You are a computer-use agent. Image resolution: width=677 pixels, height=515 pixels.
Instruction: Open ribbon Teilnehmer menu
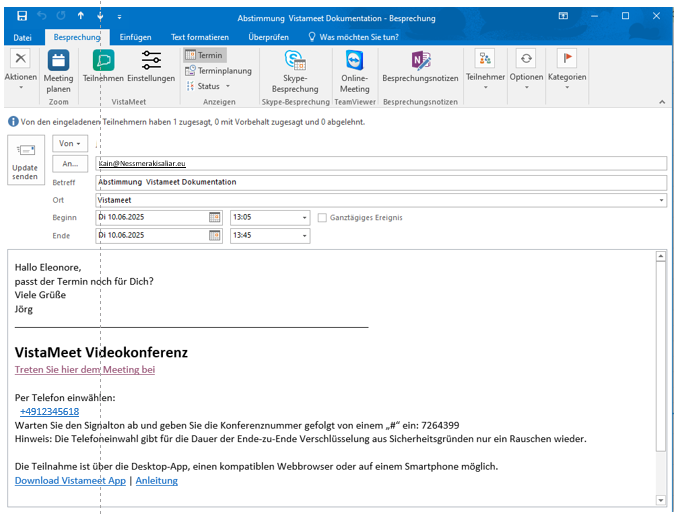pyautogui.click(x=485, y=69)
